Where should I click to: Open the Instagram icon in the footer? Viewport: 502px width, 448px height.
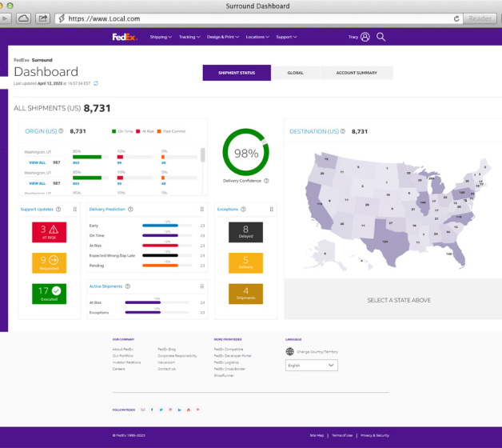170,410
